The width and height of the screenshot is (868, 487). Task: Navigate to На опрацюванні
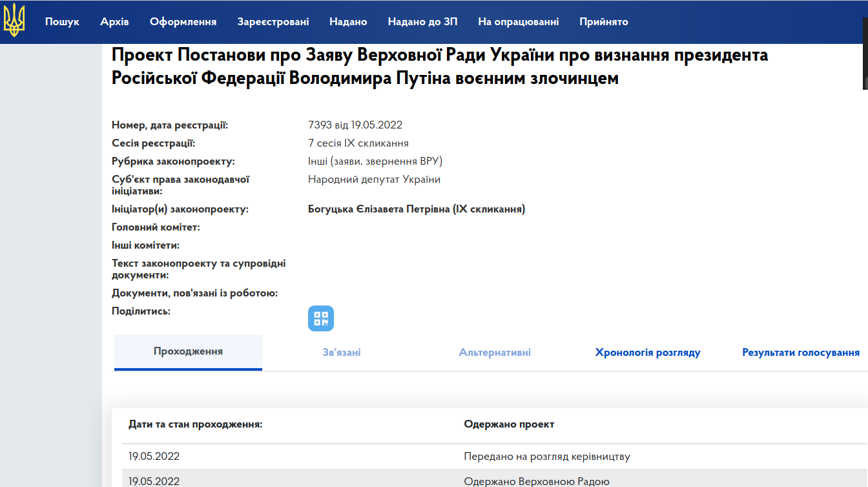click(518, 22)
